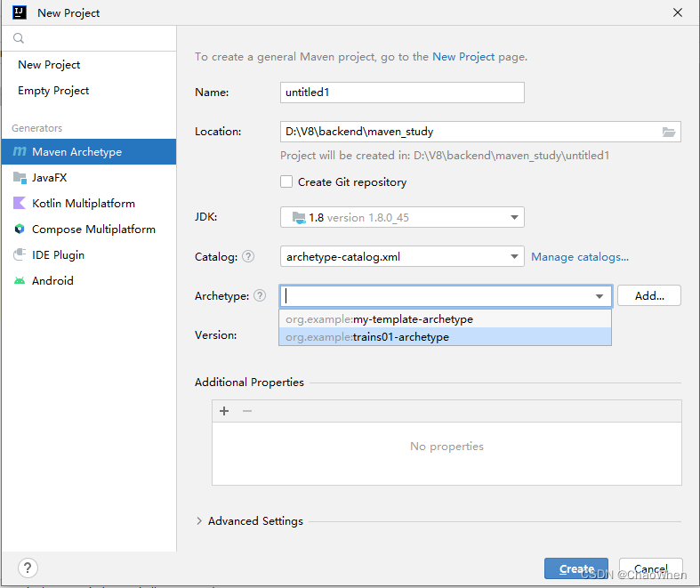The height and width of the screenshot is (588, 700).
Task: Select IDE Plugin generator
Action: click(x=89, y=254)
